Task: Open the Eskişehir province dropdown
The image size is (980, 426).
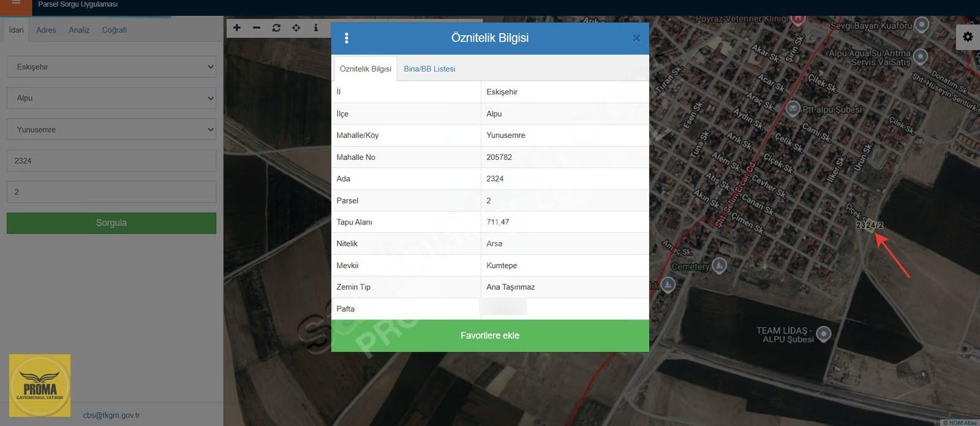Action: (111, 67)
